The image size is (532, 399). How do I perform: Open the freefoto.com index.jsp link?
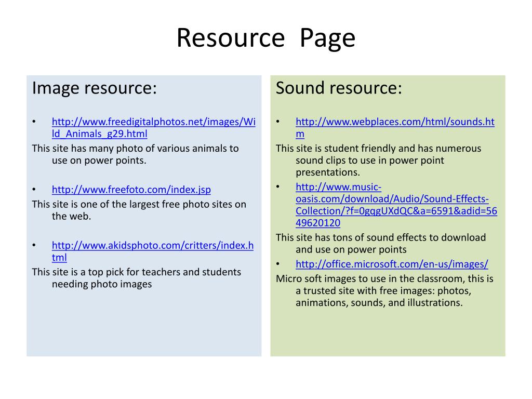click(x=131, y=189)
